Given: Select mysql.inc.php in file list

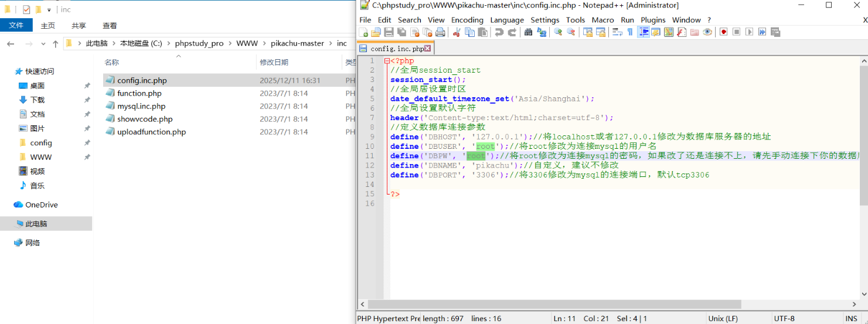Looking at the screenshot, I should point(141,106).
